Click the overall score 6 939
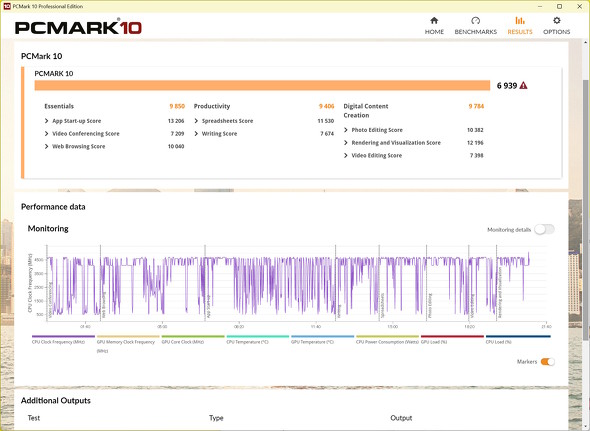This screenshot has width=590, height=431. tap(507, 86)
